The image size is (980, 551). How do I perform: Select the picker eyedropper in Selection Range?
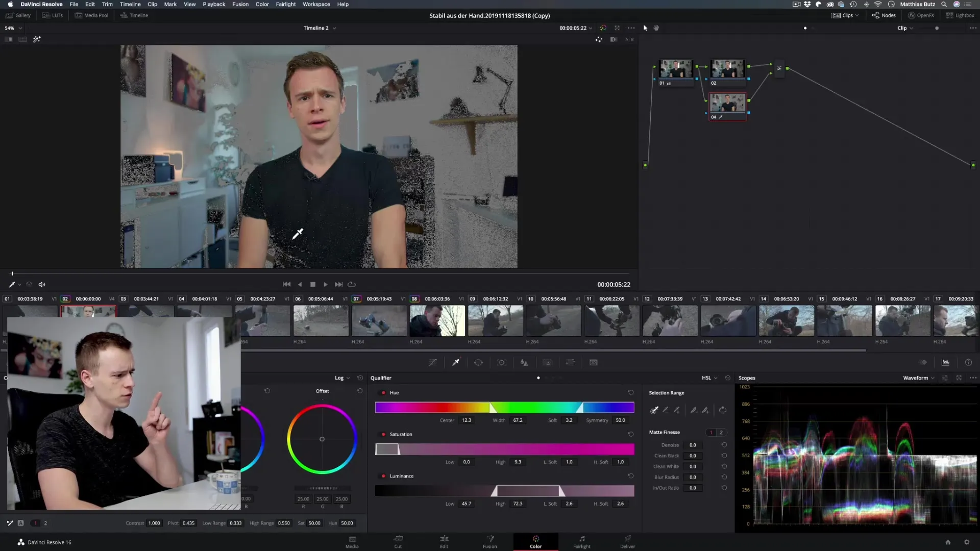[x=654, y=410]
